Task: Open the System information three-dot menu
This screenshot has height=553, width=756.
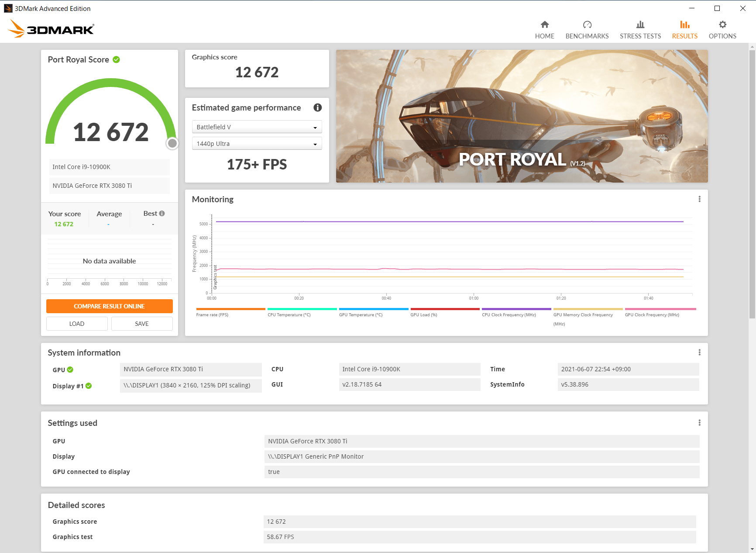Action: click(x=699, y=353)
